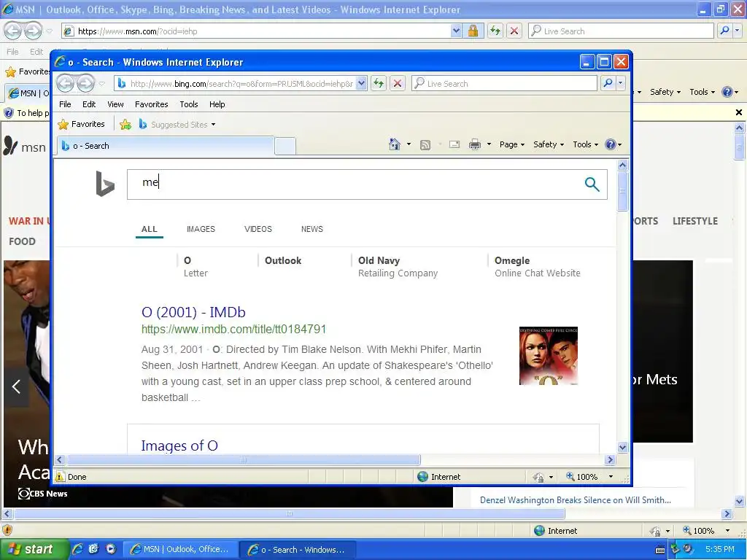
Task: Open Edit menu in Bing window
Action: [88, 104]
